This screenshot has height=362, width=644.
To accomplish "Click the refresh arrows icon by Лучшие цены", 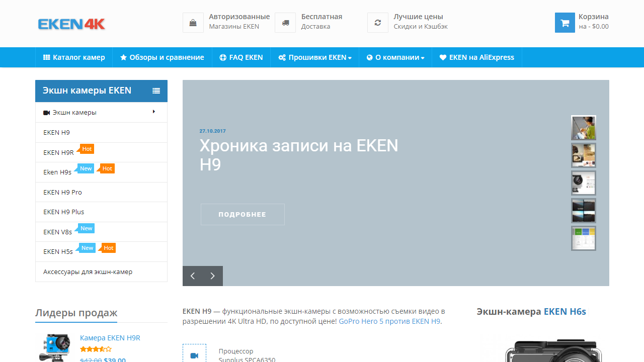I will (378, 23).
